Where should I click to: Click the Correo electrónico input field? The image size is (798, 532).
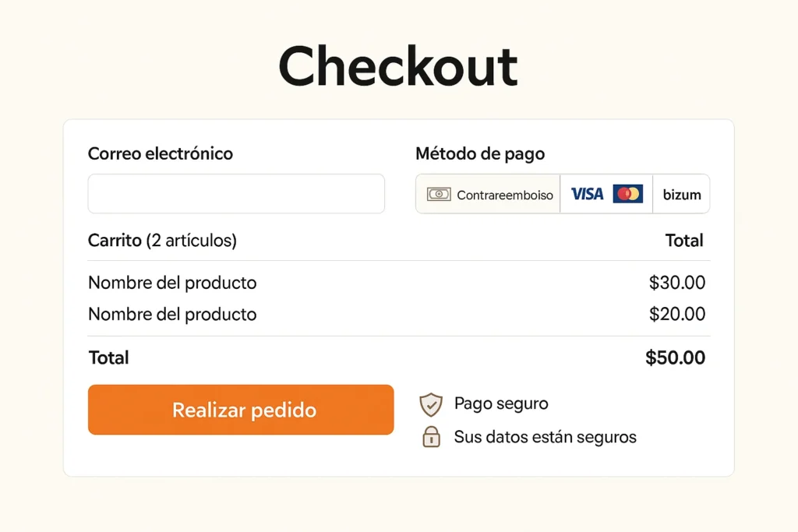(x=236, y=193)
